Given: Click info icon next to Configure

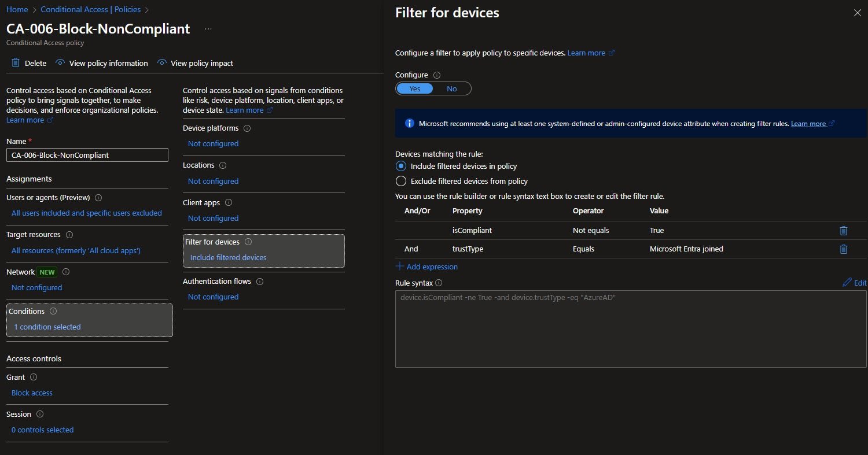Looking at the screenshot, I should pos(437,75).
